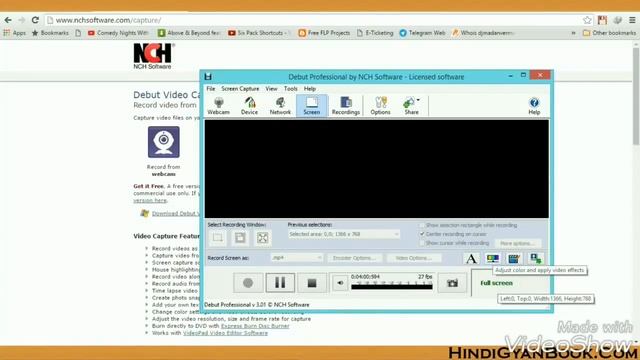The width and height of the screenshot is (640, 360).
Task: Click the NCH Software logo
Action: click(x=153, y=56)
